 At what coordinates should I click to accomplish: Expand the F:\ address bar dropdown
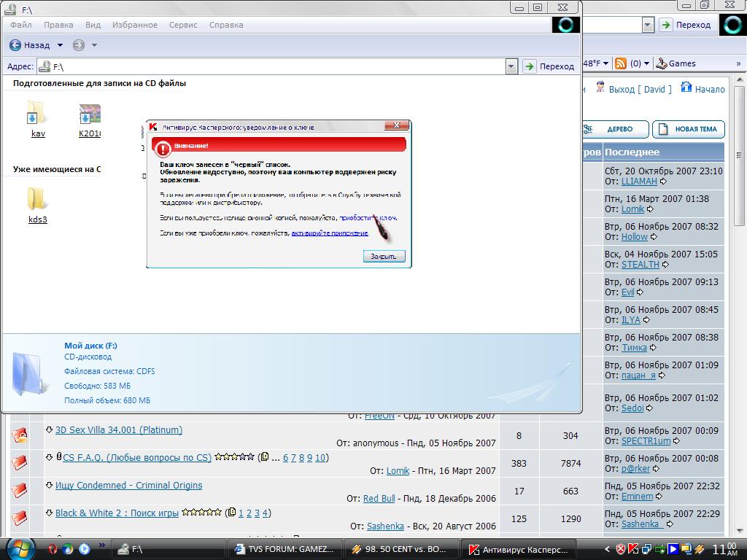(511, 66)
